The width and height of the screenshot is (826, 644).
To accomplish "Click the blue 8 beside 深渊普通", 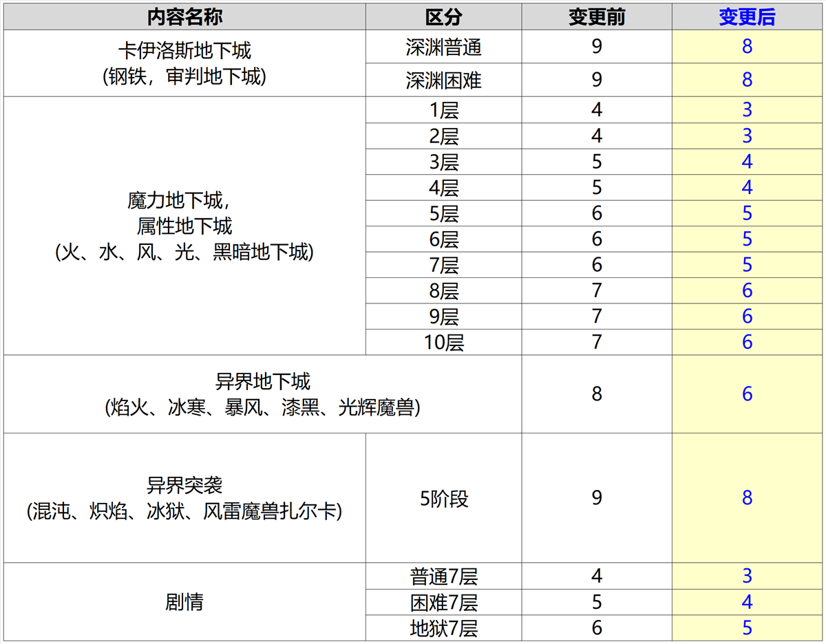I will click(745, 46).
